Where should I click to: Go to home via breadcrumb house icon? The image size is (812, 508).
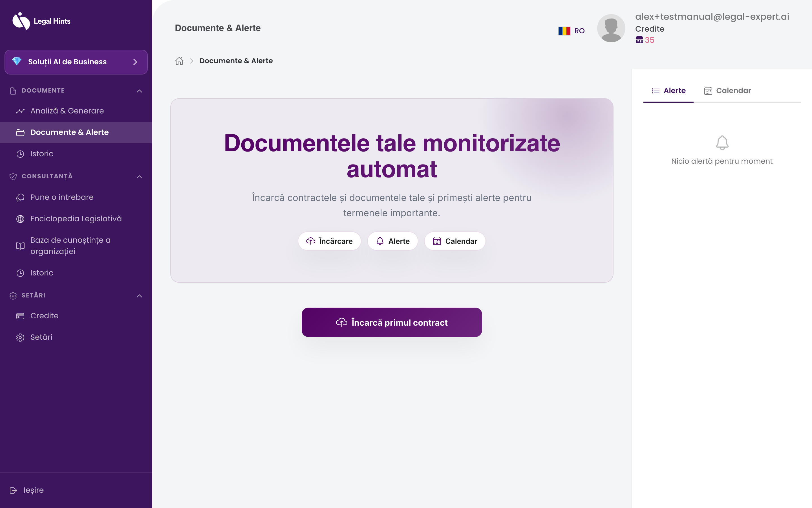point(179,61)
